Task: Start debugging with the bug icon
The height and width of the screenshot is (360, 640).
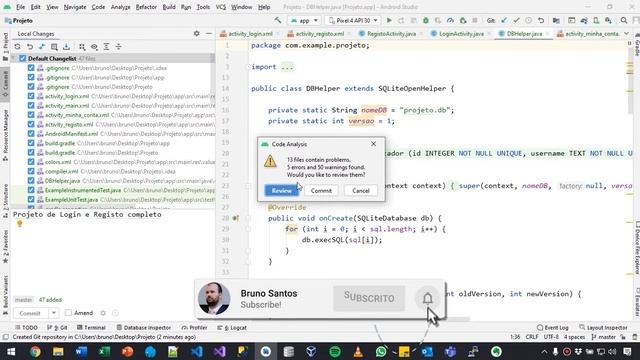Action: click(426, 20)
